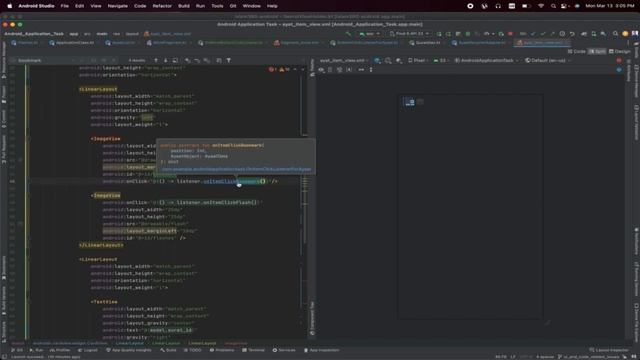
Task: Open the Services tool window
Action: coord(284,350)
